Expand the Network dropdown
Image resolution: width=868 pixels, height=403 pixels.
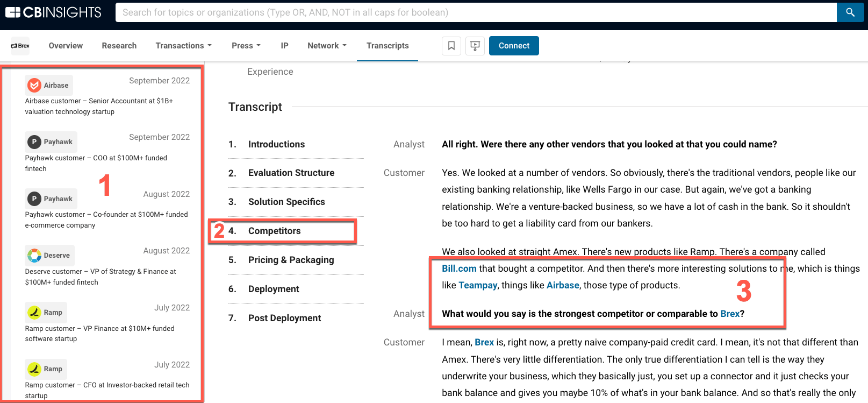327,46
